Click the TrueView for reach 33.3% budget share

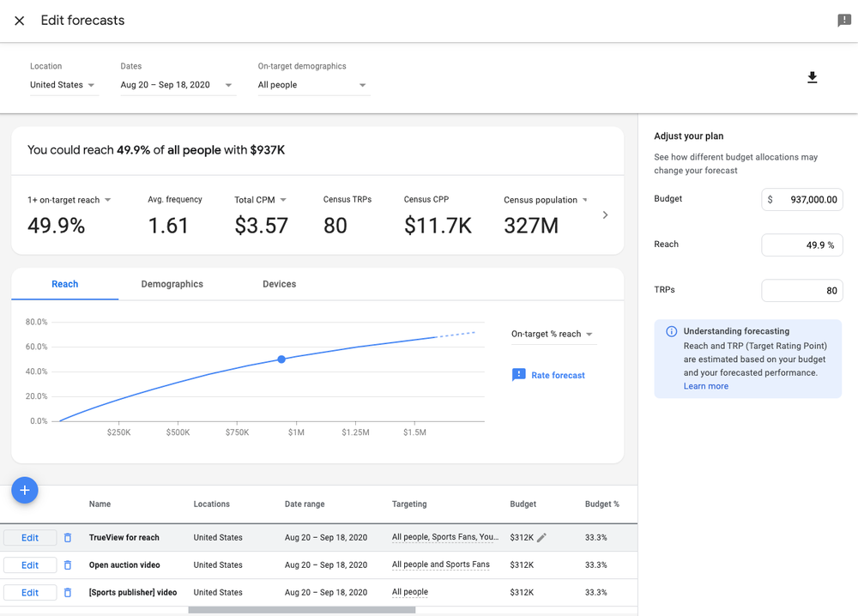coord(596,538)
